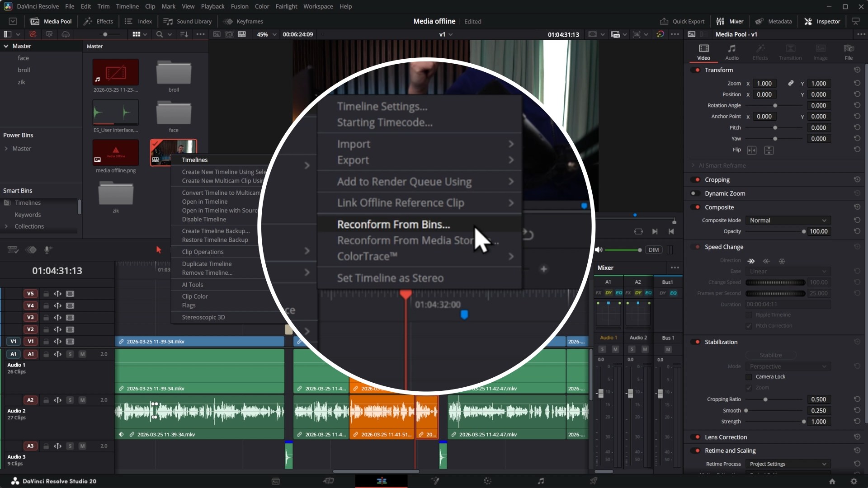Click the speaker mute icon

tap(599, 250)
